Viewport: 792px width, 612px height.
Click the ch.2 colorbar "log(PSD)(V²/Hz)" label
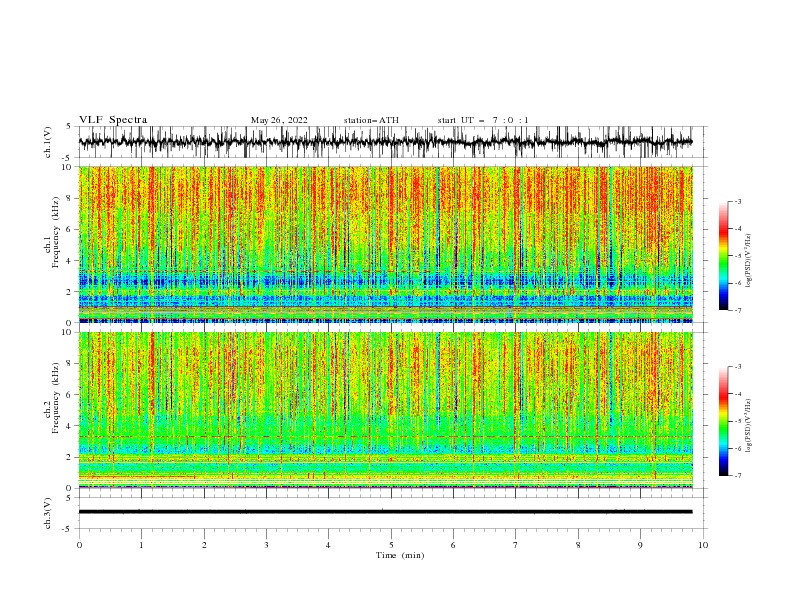click(x=749, y=425)
